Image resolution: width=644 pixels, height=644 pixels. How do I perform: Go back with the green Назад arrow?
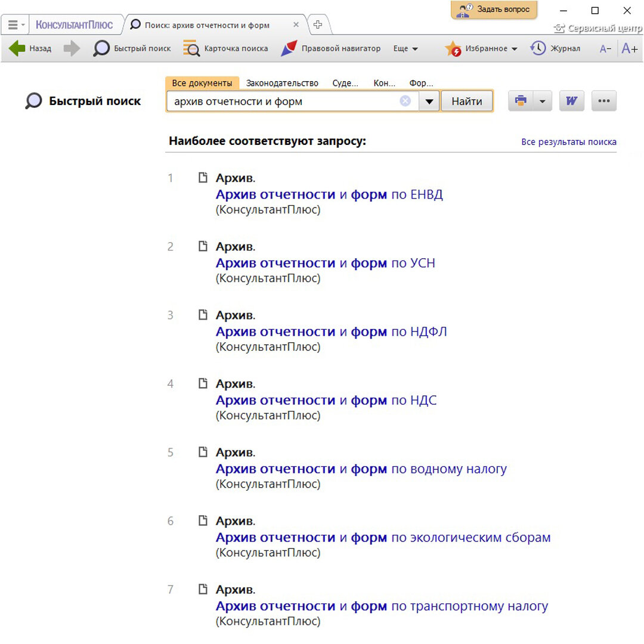pos(30,48)
